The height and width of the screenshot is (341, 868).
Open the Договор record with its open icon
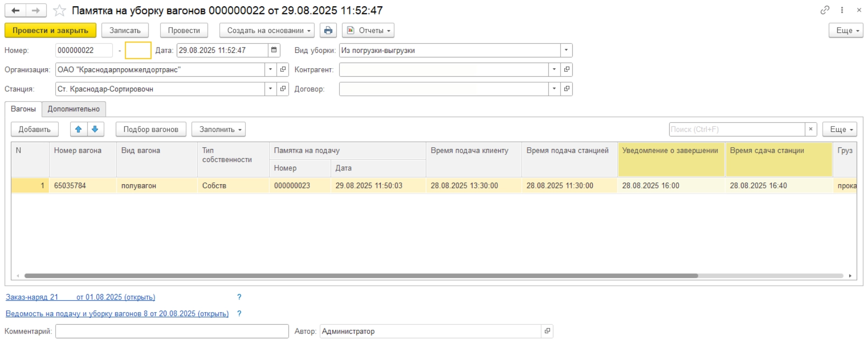click(x=566, y=89)
